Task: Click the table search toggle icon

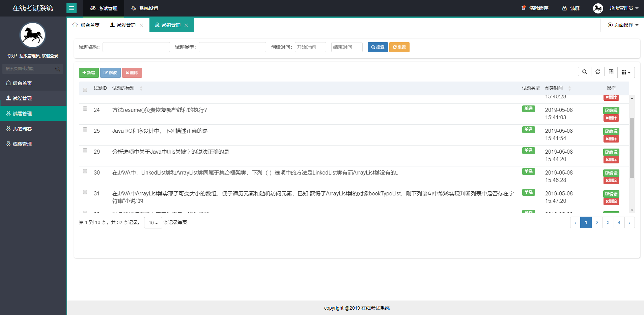Action: tap(585, 72)
